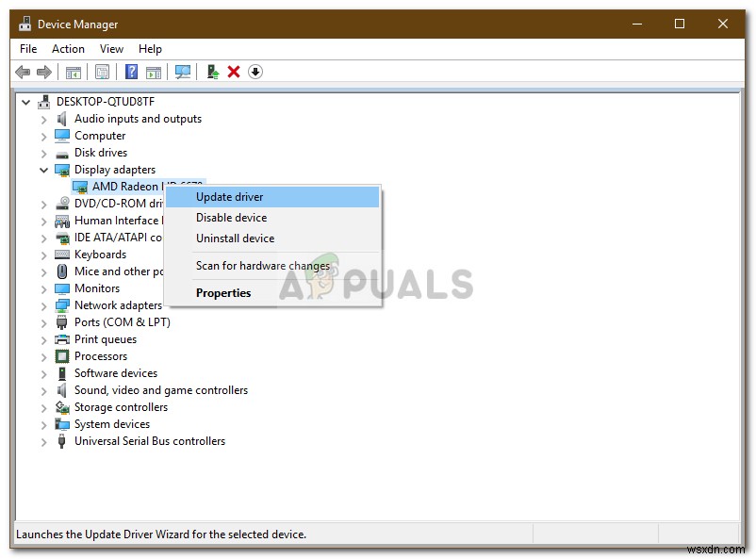Expand the Audio inputs and outputs node
756x559 pixels.
(x=44, y=119)
